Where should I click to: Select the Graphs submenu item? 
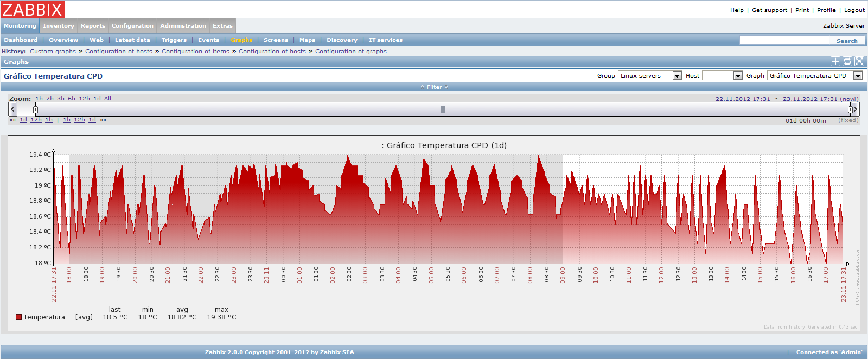pos(241,40)
